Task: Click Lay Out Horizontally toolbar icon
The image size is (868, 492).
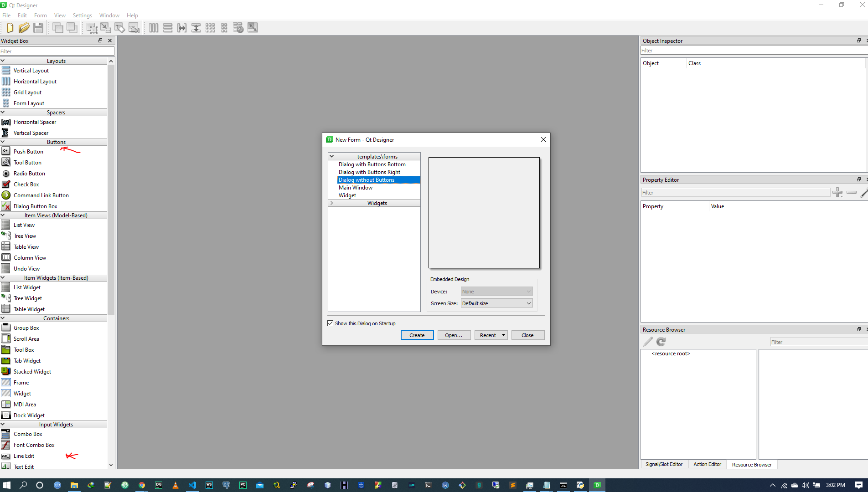Action: point(154,28)
